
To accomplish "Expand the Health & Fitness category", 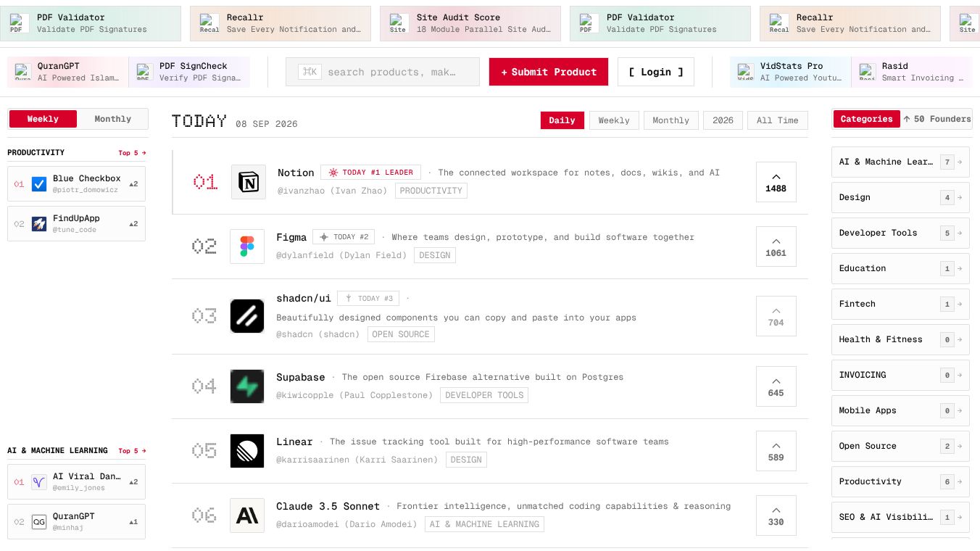I will [900, 339].
